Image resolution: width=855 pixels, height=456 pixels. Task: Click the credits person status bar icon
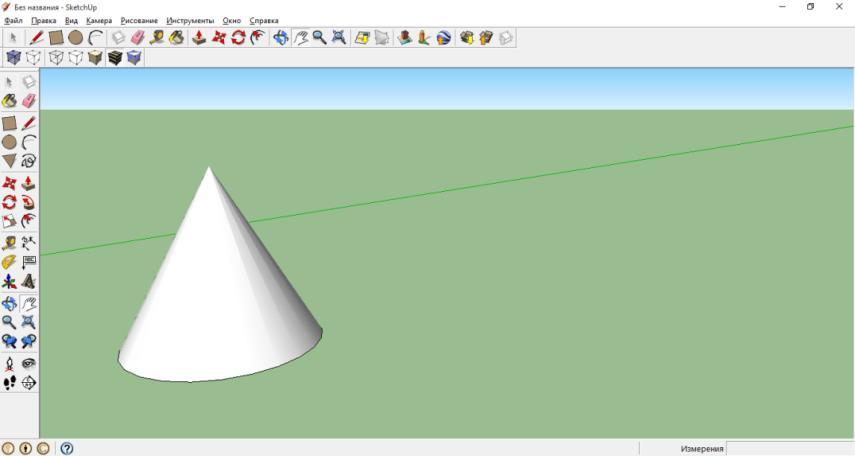pyautogui.click(x=26, y=448)
